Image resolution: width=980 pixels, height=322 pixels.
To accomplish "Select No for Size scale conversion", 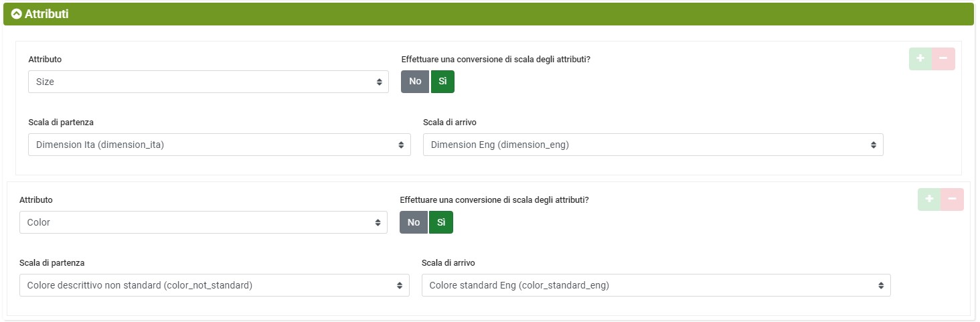I will (415, 81).
